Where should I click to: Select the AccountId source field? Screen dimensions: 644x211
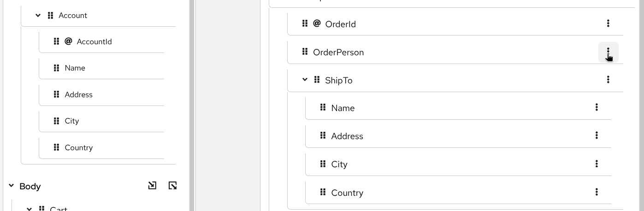point(94,41)
